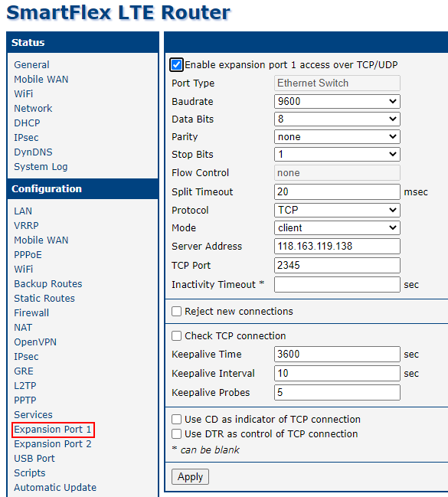
Task: Click the disabled Port Type field
Action: [x=337, y=83]
